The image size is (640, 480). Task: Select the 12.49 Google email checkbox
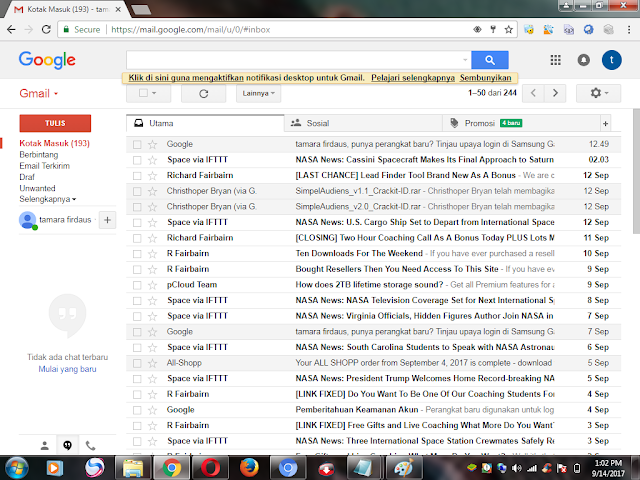click(x=137, y=144)
